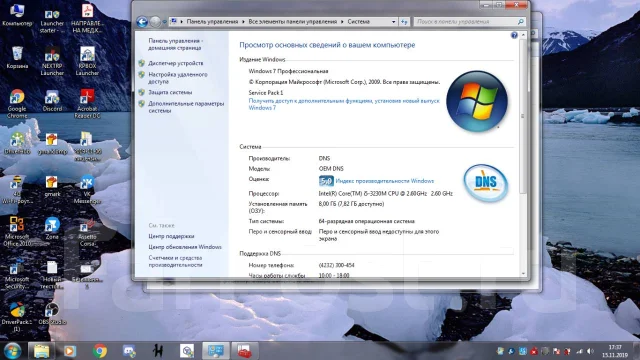The image size is (640, 360).
Task: Click the Система breadcrumb
Action: coord(358,22)
